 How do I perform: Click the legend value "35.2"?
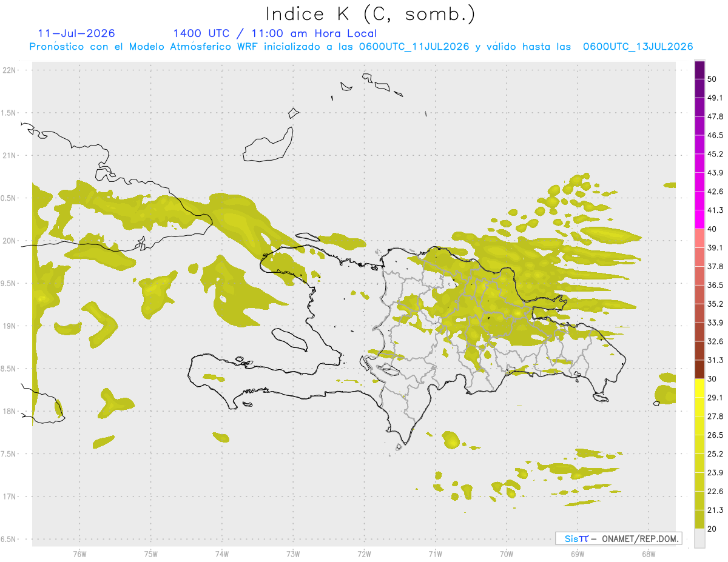pos(716,304)
